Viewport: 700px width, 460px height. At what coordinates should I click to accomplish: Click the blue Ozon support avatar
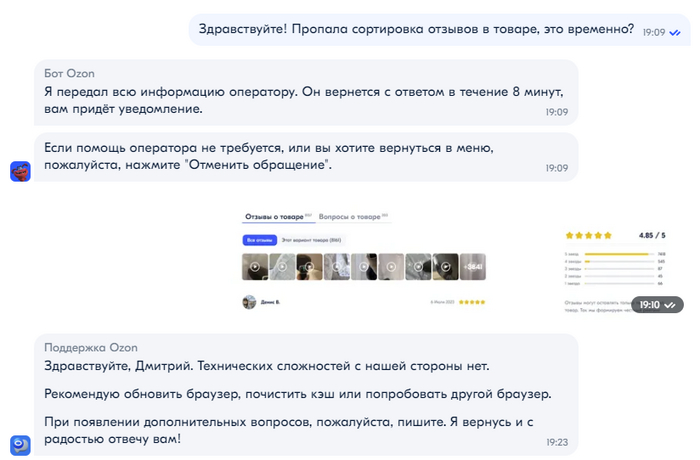20,445
